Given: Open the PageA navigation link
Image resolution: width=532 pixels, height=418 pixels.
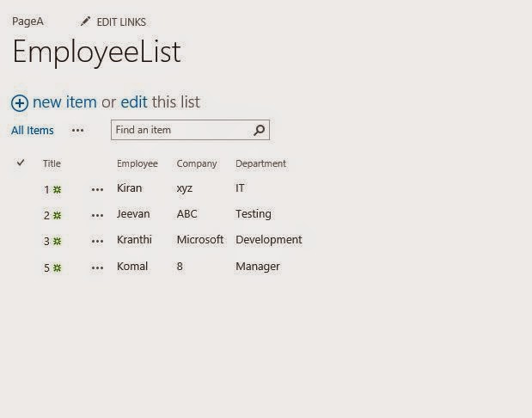Looking at the screenshot, I should 28,22.
